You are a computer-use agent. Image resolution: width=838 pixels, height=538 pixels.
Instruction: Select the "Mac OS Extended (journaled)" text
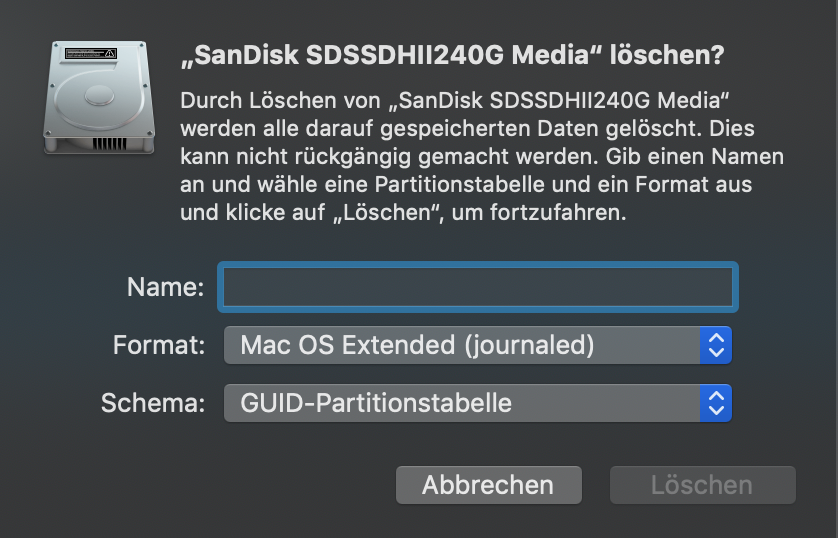418,346
